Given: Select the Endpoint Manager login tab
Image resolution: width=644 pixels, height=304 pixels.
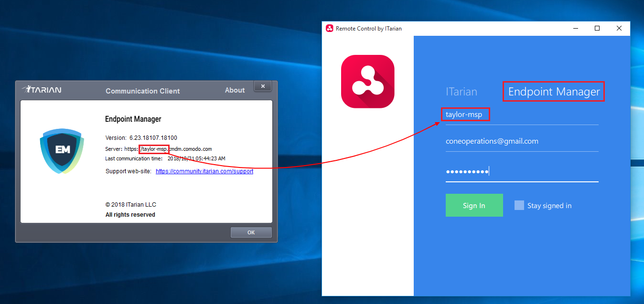Looking at the screenshot, I should click(x=554, y=92).
